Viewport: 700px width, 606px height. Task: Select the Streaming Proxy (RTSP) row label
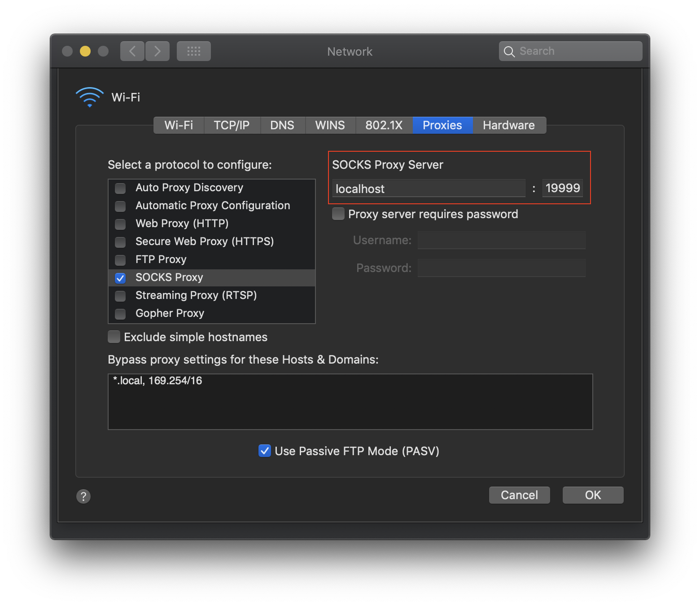pos(196,295)
